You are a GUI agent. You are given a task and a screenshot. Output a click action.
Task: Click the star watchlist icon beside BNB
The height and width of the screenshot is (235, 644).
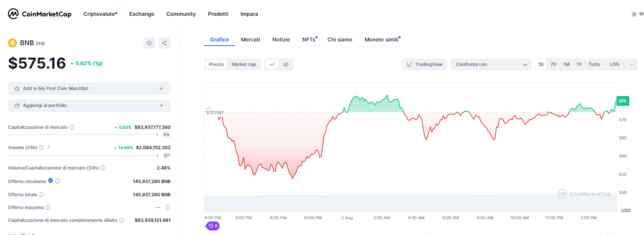coord(149,43)
